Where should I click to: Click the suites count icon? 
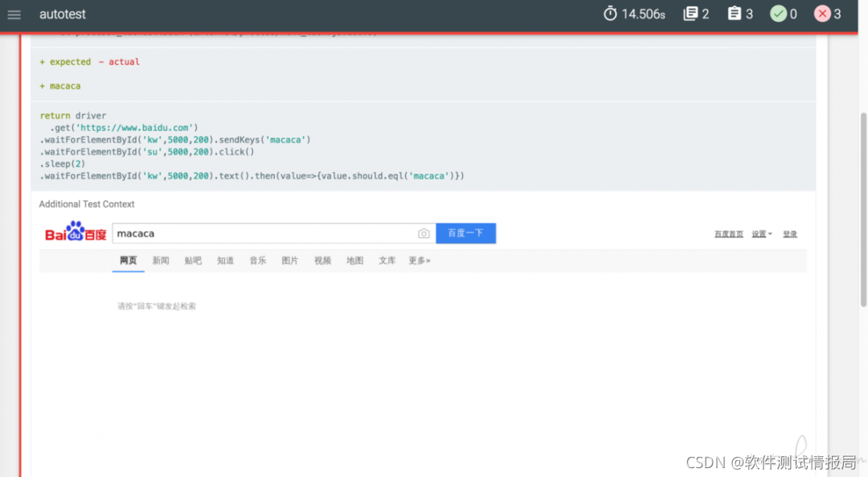[690, 14]
